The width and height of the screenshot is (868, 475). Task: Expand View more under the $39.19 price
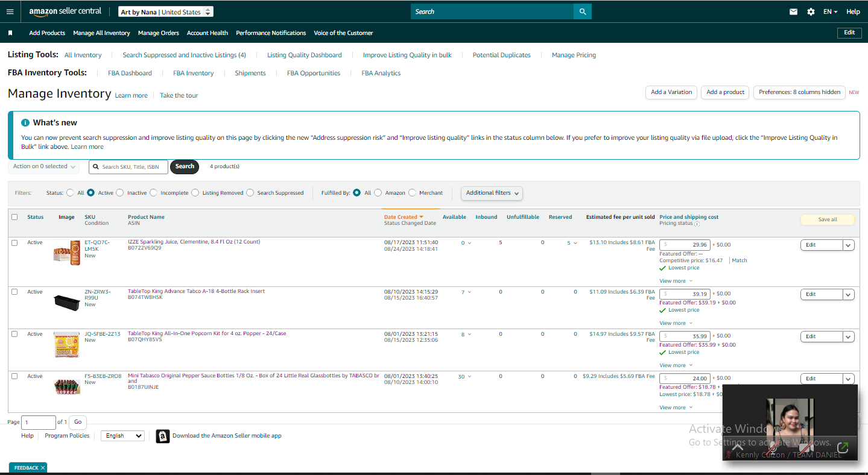[676, 323]
